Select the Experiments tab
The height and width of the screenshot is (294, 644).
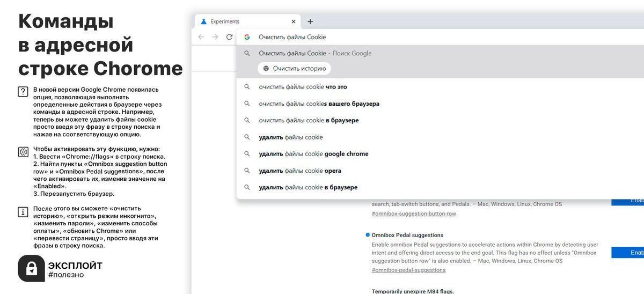coord(247,21)
